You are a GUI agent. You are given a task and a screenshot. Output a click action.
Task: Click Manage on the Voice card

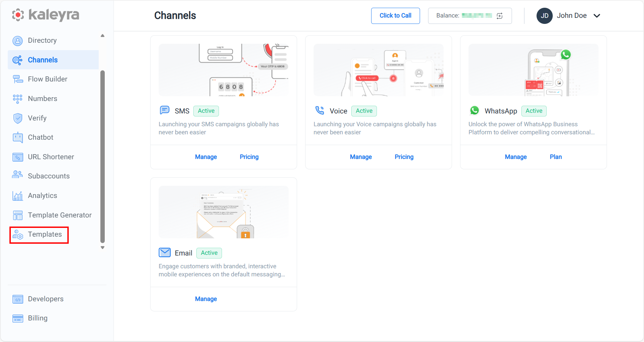(361, 157)
